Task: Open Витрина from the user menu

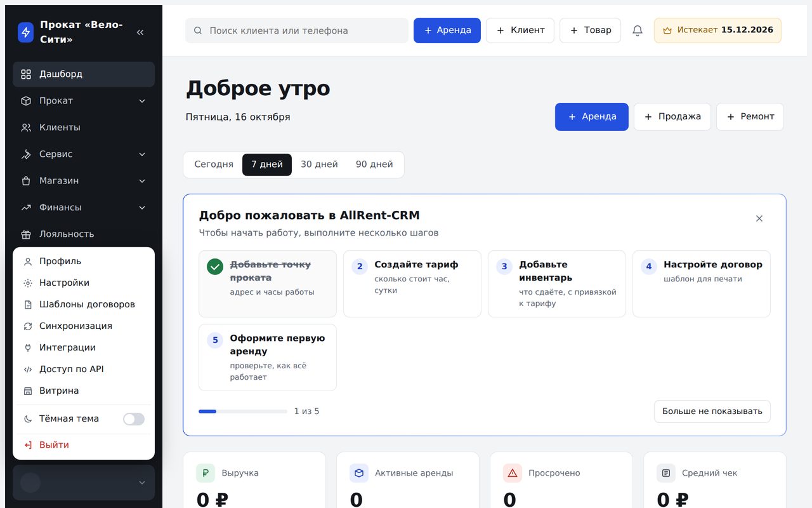Action: pyautogui.click(x=84, y=391)
